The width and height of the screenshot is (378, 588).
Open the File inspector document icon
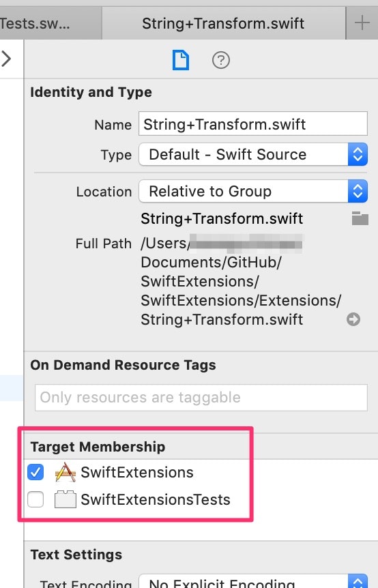tap(181, 60)
